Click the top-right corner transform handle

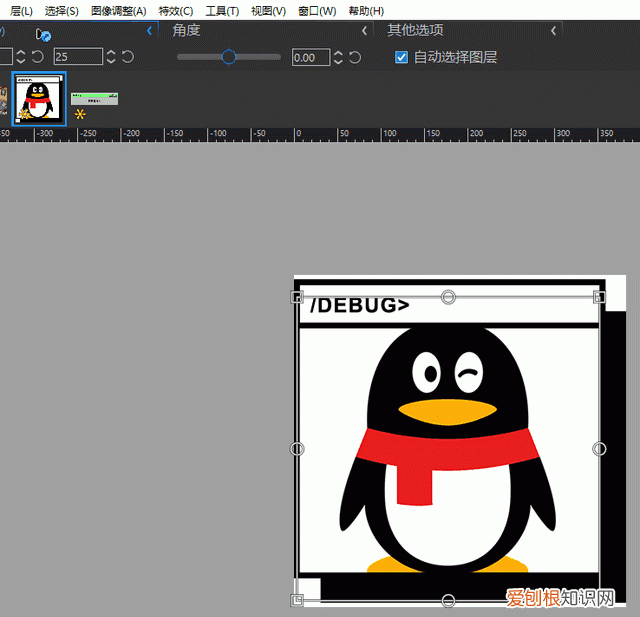pos(599,297)
